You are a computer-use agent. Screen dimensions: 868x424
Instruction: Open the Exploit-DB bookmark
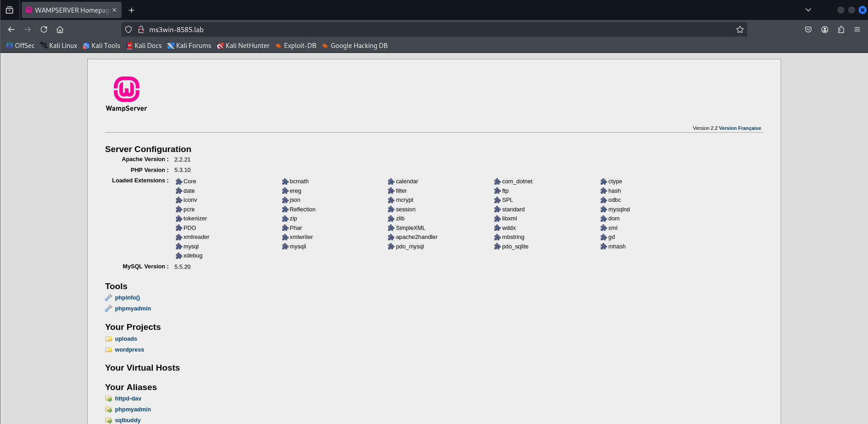point(296,46)
